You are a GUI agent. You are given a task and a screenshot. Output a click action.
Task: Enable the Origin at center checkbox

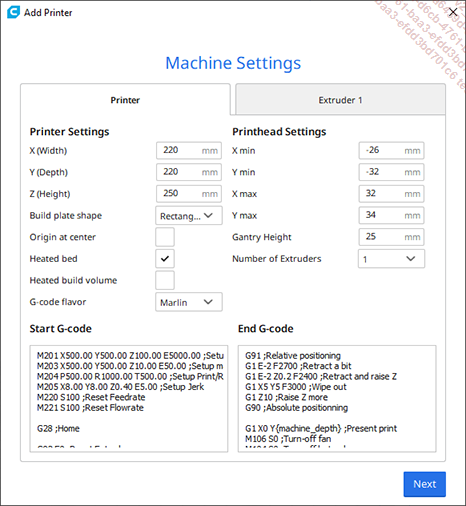(x=165, y=237)
